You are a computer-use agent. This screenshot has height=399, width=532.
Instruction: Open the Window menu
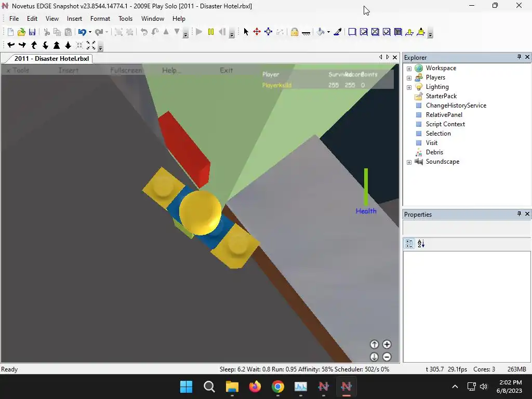[153, 19]
